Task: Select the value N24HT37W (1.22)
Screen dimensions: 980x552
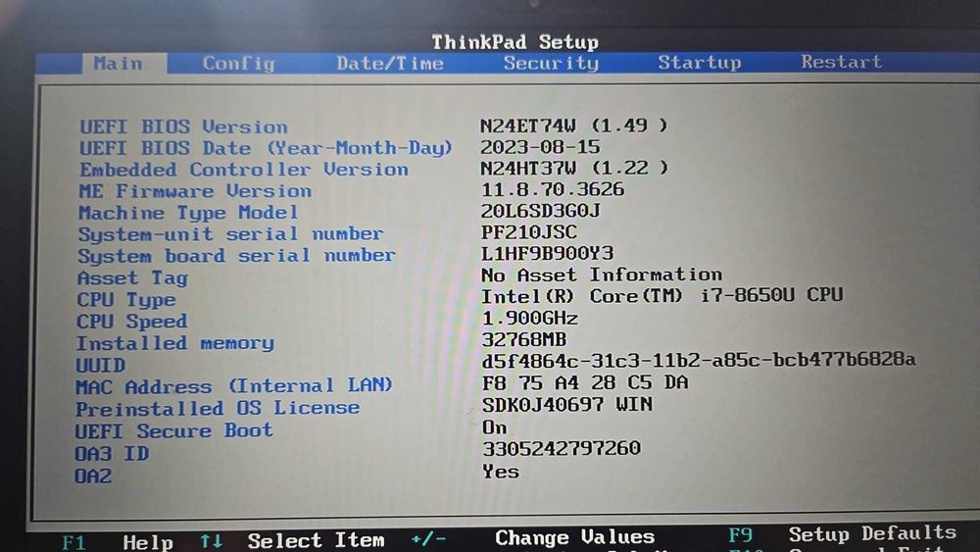Action: coord(573,168)
